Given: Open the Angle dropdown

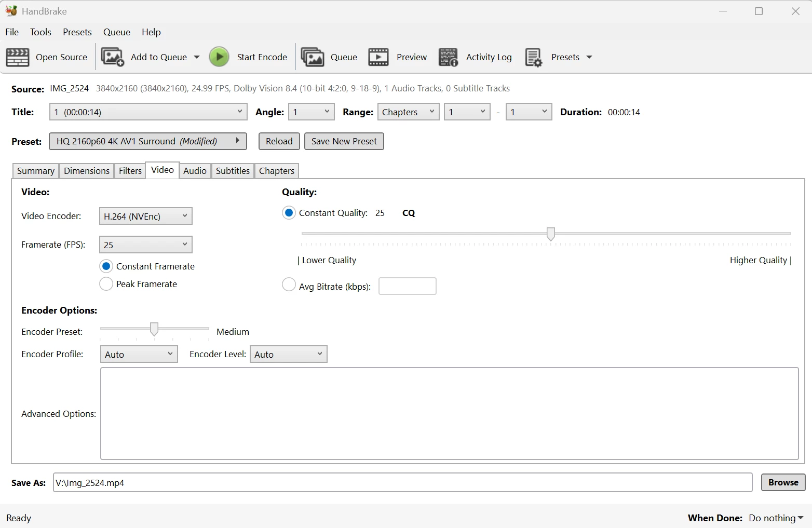Looking at the screenshot, I should point(312,112).
